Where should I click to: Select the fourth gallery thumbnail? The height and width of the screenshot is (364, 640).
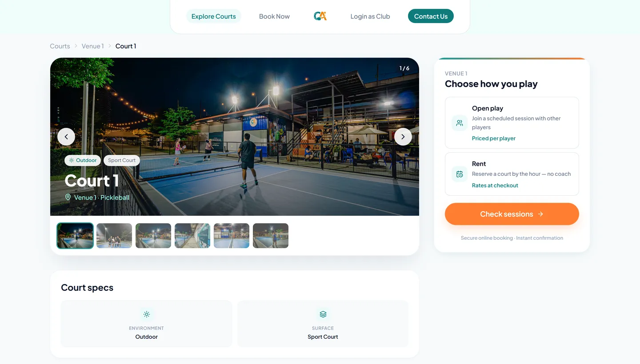[x=192, y=236]
